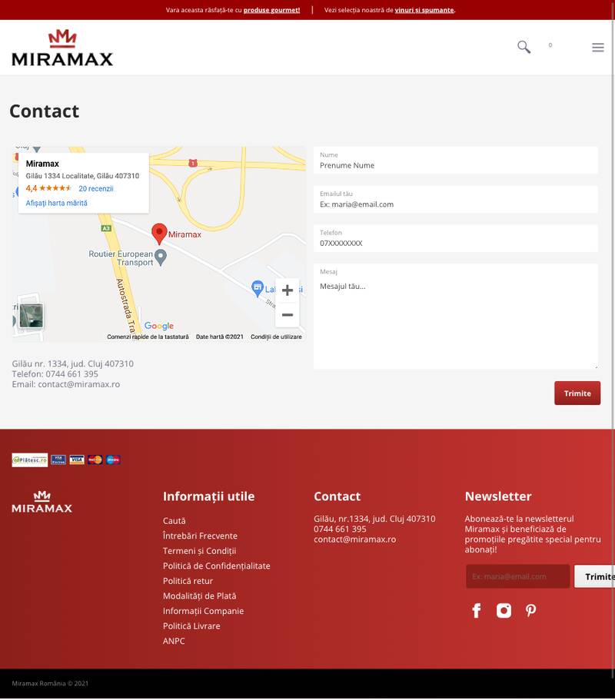Open Politică retur link
The height and width of the screenshot is (700, 615).
click(x=188, y=581)
